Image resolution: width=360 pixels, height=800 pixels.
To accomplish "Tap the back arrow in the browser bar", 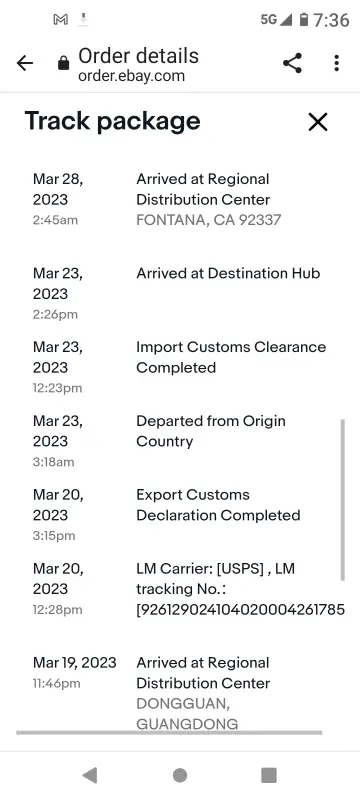I will (24, 63).
